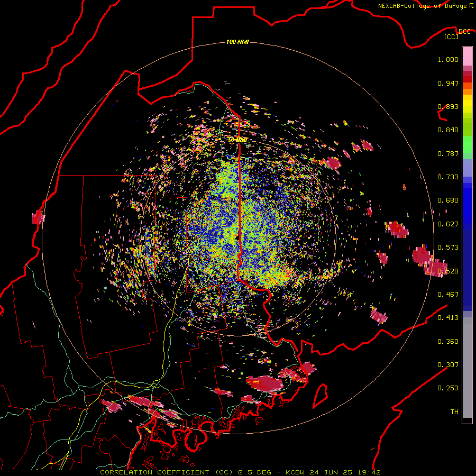Pick the light pink band on color bar
Screen dimensions: 476x476
[x=467, y=56]
